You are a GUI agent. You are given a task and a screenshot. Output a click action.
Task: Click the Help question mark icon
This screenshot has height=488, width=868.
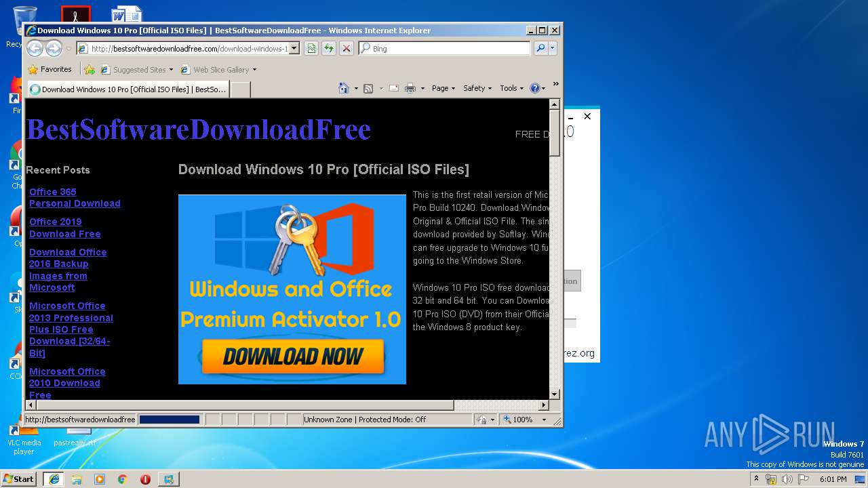pyautogui.click(x=534, y=88)
